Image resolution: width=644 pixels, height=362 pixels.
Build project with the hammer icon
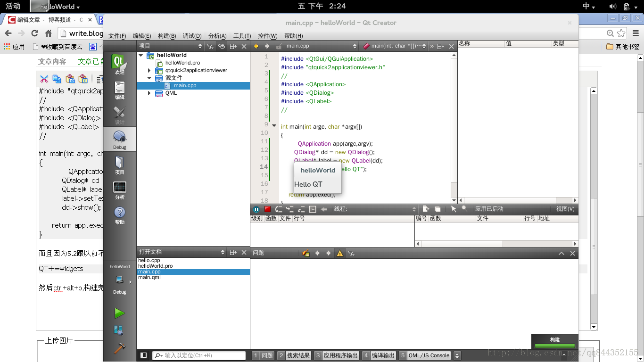(x=119, y=348)
